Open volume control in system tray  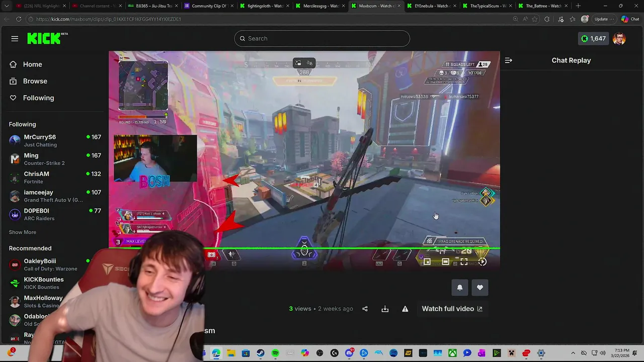[x=602, y=353]
